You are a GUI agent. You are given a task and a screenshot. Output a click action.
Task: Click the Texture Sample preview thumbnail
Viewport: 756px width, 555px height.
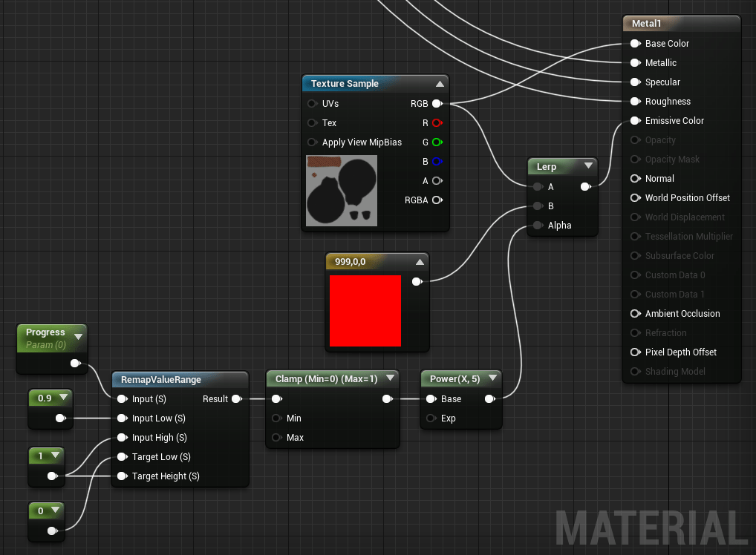click(342, 191)
